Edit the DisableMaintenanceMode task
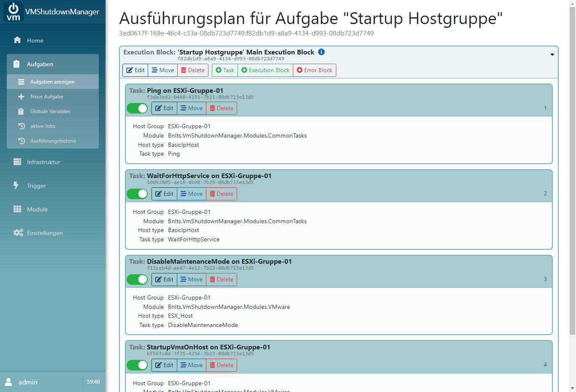The width and height of the screenshot is (576, 392). pyautogui.click(x=165, y=280)
